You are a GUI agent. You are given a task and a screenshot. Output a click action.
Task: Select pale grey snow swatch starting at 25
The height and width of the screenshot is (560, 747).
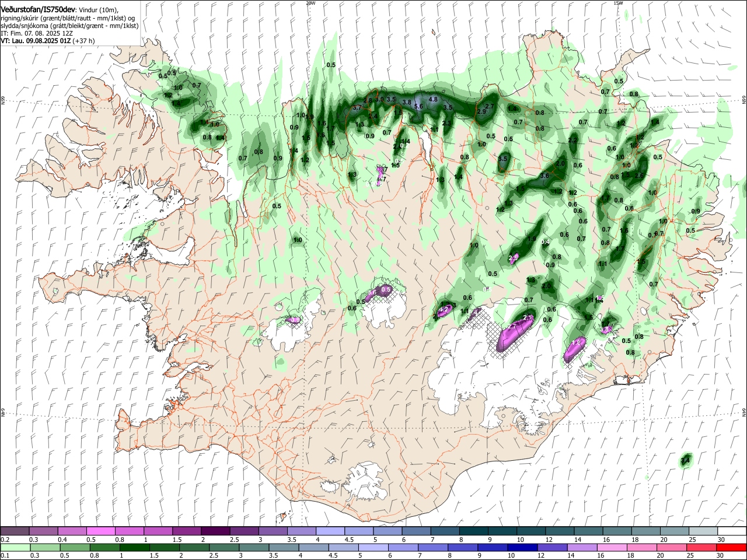tap(703, 531)
